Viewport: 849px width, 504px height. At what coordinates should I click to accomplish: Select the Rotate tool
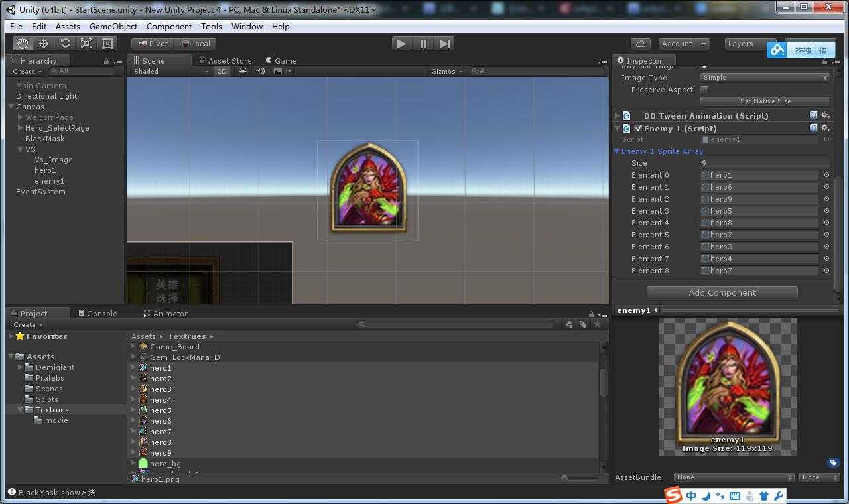click(65, 44)
